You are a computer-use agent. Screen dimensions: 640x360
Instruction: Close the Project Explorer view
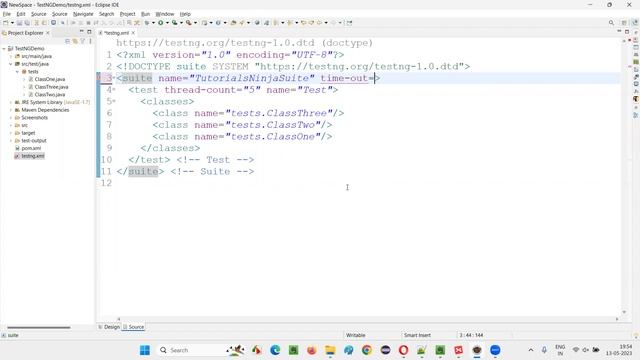[48, 33]
